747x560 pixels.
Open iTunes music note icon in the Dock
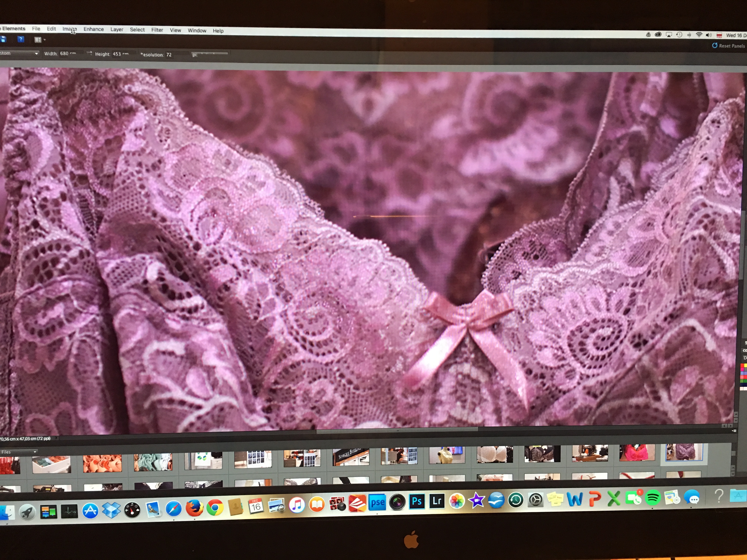click(297, 505)
